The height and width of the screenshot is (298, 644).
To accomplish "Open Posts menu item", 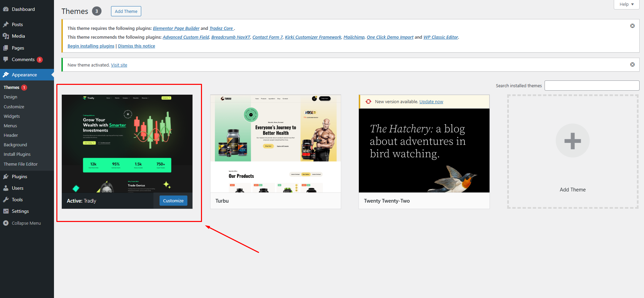I will (27, 24).
